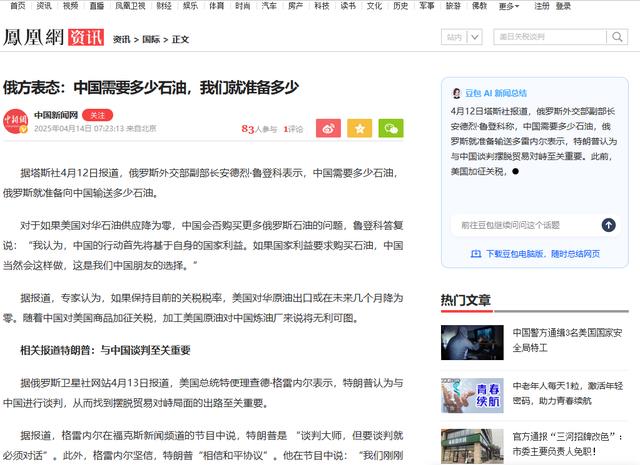Open 娱乐 in top navigation

click(190, 6)
